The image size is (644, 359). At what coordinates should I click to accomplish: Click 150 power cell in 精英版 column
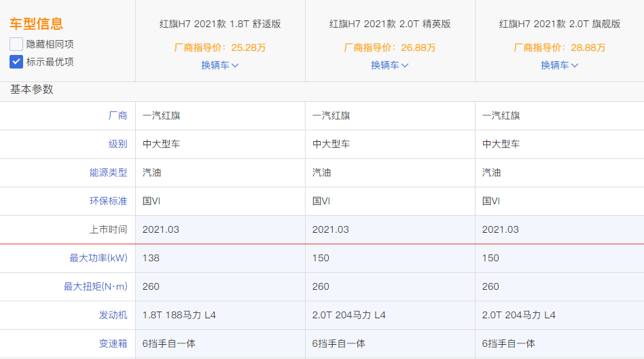pos(321,258)
